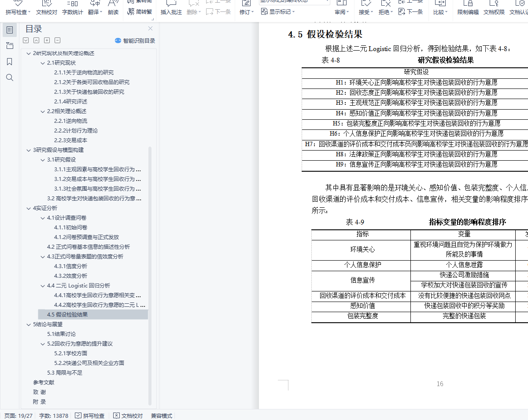528x420 pixels.
Task: Jump to 附 录 section
Action: (x=39, y=402)
